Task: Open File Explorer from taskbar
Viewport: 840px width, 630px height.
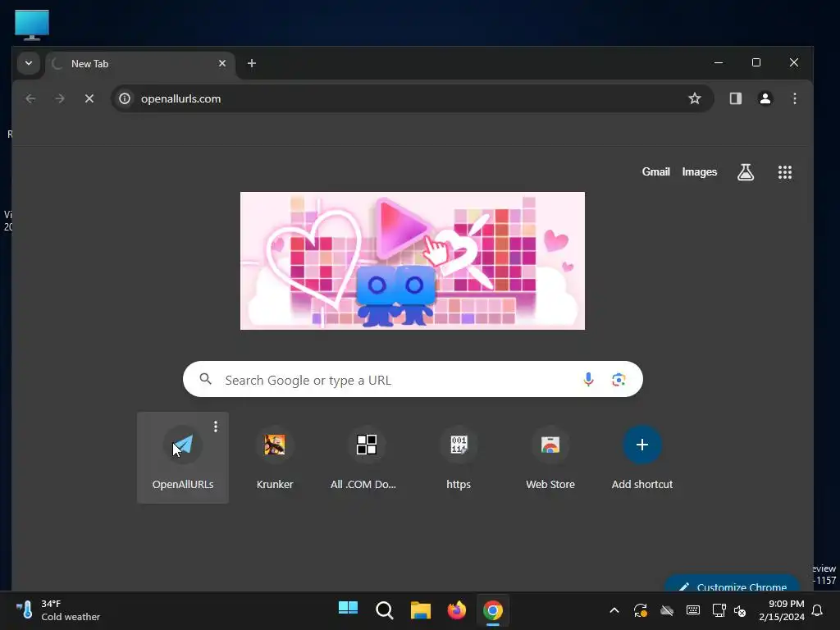Action: tap(421, 610)
